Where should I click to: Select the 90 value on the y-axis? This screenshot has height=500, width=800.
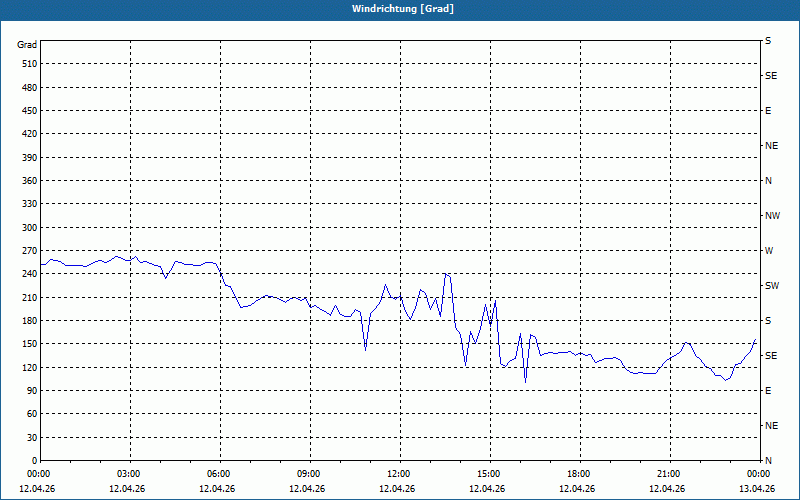32,390
